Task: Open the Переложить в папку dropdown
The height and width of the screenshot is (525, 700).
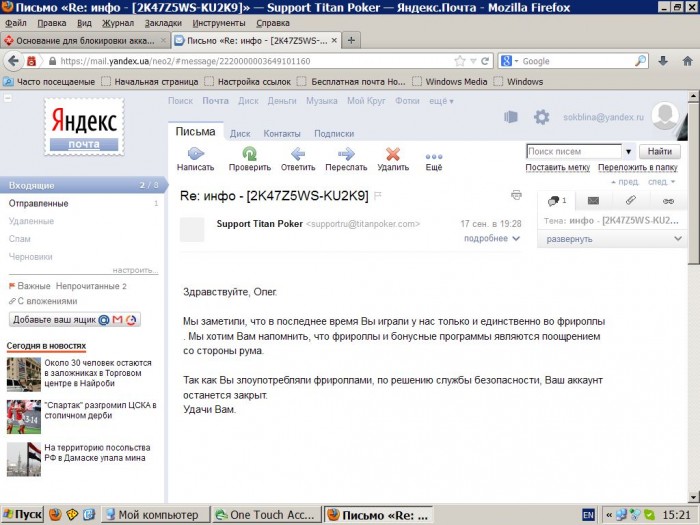Action: tap(638, 167)
